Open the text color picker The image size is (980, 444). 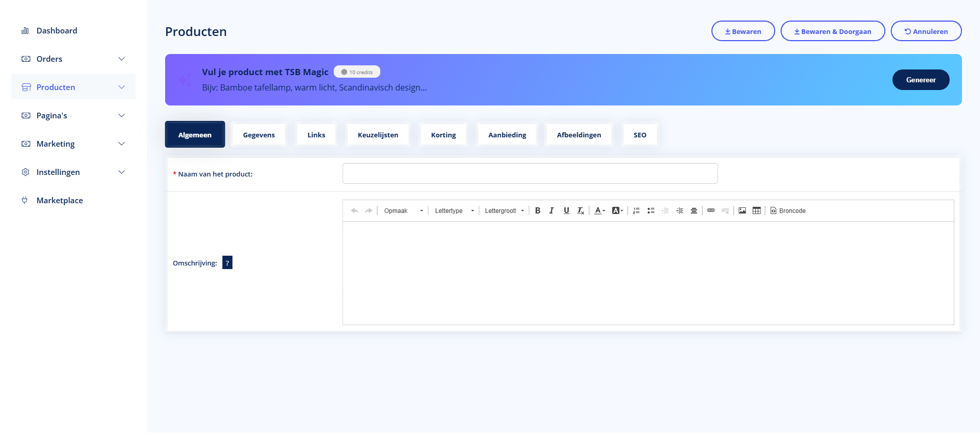(599, 211)
